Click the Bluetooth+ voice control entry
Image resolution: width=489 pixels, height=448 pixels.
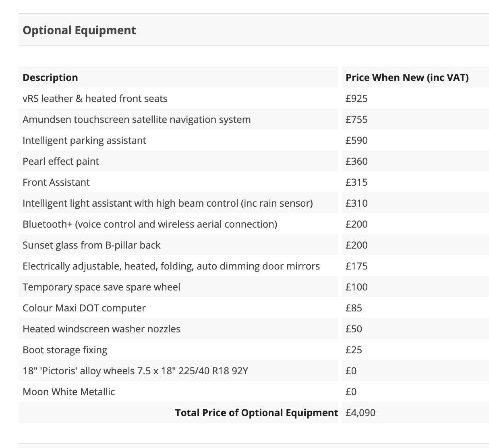click(x=150, y=224)
